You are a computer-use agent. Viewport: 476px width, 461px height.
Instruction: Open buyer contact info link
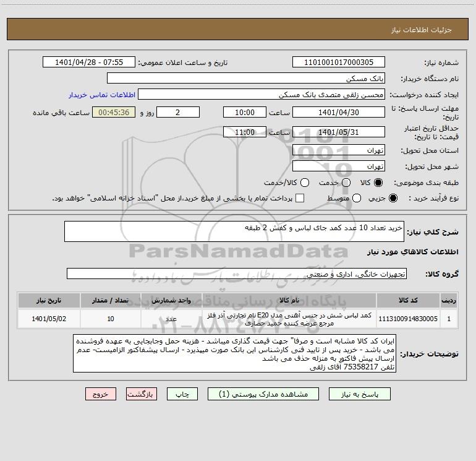[x=102, y=95]
